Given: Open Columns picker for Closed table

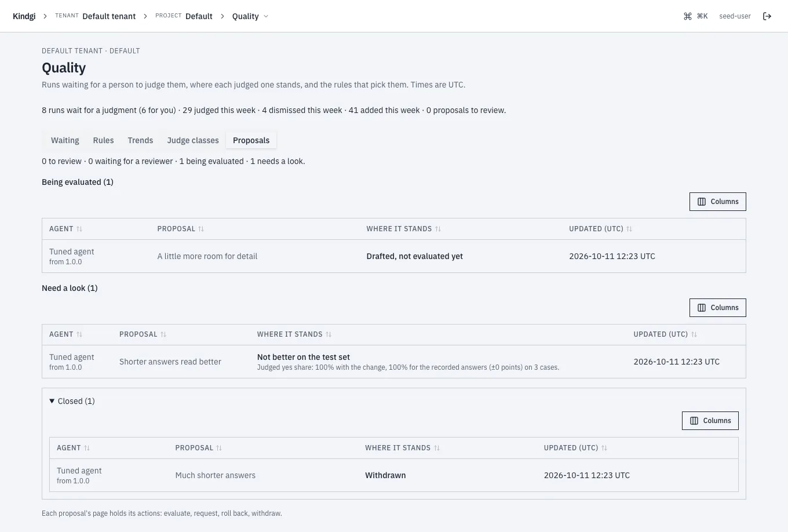Looking at the screenshot, I should 710,421.
